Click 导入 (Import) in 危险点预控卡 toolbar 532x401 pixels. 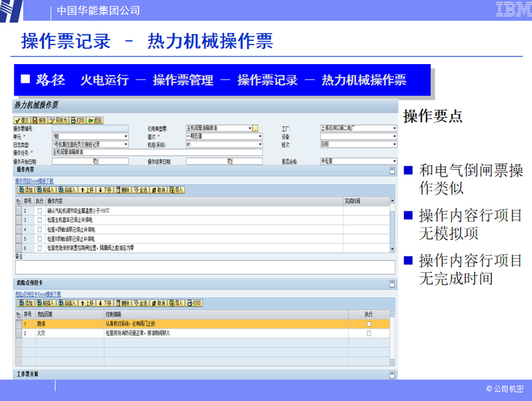coord(177,302)
